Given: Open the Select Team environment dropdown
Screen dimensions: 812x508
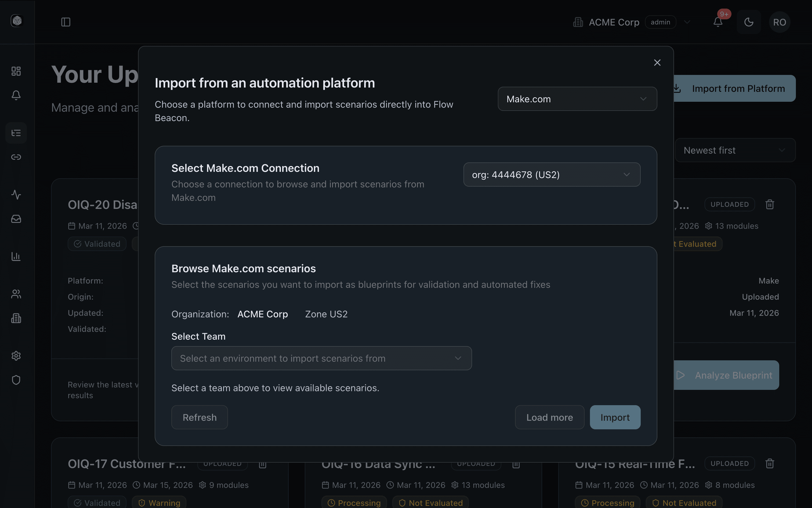Looking at the screenshot, I should pos(321,358).
